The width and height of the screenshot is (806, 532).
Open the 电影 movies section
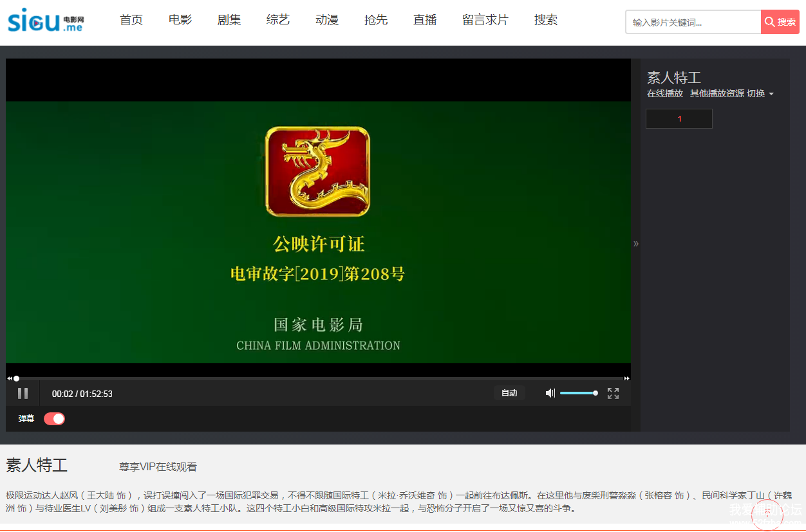180,20
